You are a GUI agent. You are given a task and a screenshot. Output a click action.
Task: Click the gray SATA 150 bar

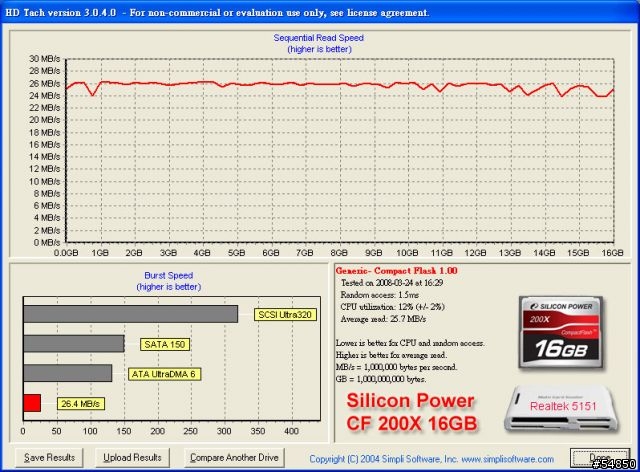(x=74, y=344)
